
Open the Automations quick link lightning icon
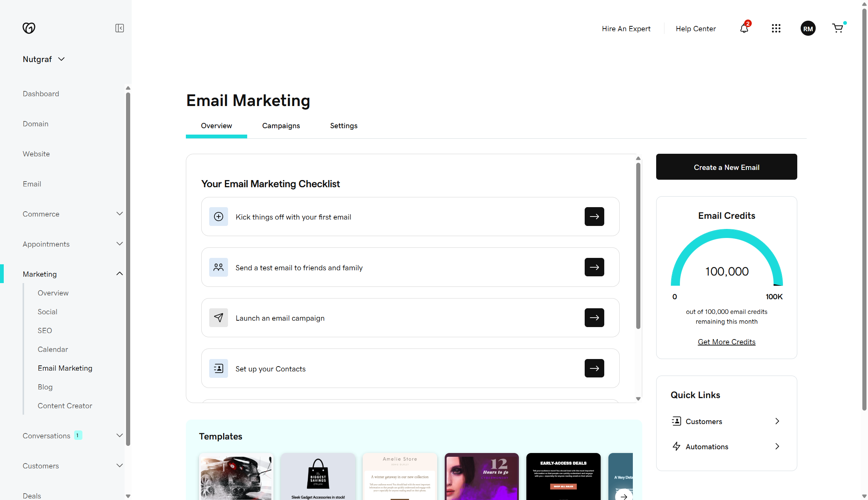[x=676, y=446]
